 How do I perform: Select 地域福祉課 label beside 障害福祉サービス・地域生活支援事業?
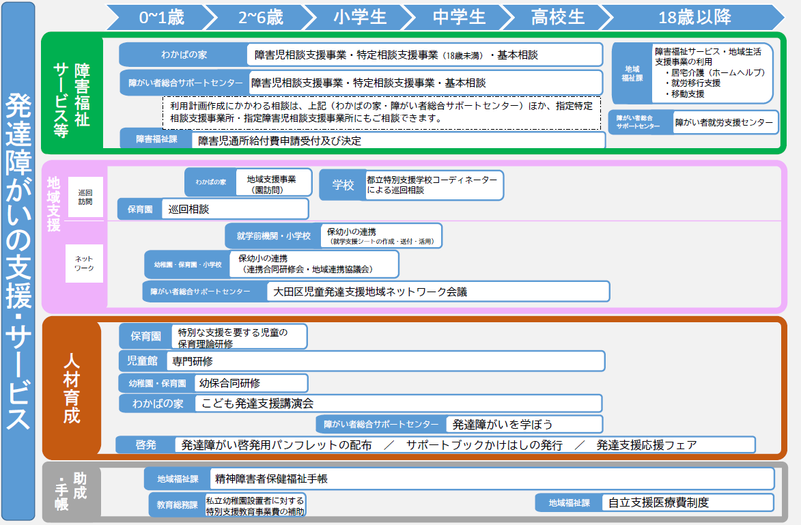click(x=632, y=73)
